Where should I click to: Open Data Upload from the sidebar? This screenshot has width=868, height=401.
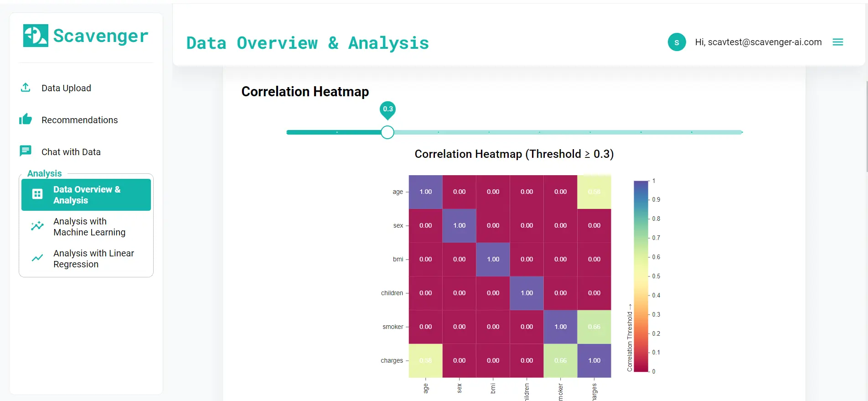coord(66,88)
